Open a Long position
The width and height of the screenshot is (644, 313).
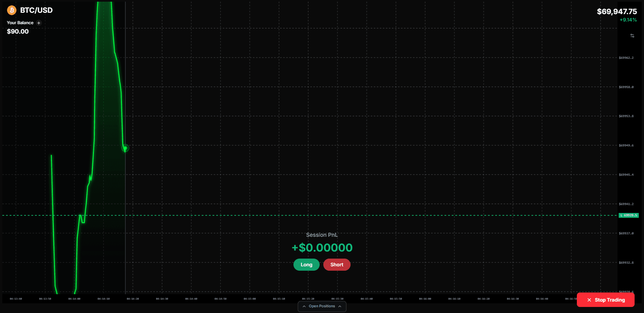coord(306,265)
